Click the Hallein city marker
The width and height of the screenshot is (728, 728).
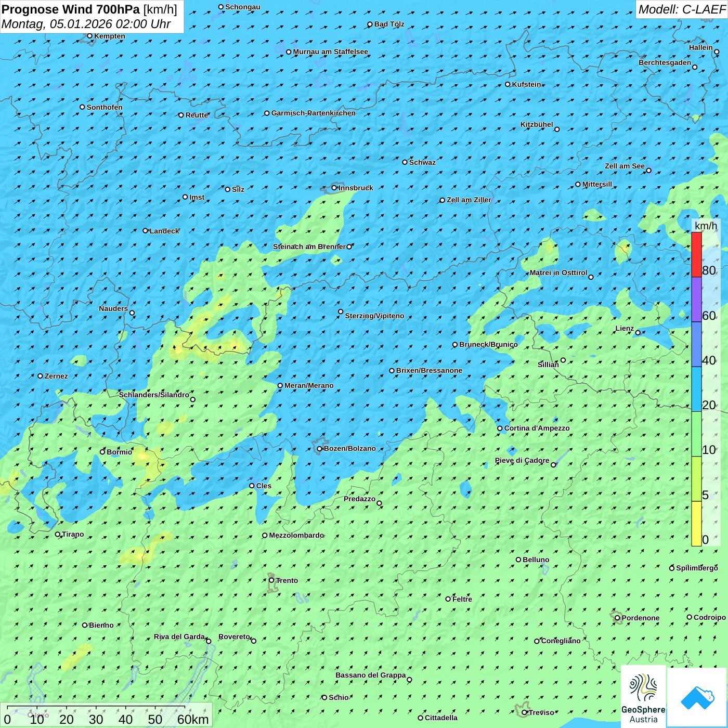click(x=717, y=51)
